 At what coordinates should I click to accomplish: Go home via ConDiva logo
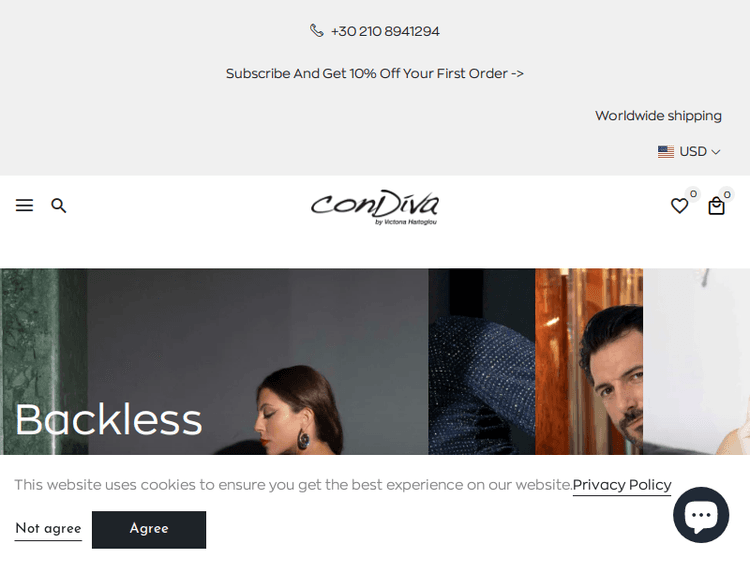(375, 207)
